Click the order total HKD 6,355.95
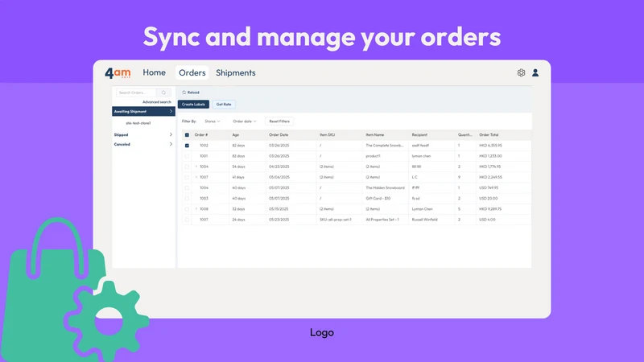The width and height of the screenshot is (644, 362). click(x=490, y=146)
